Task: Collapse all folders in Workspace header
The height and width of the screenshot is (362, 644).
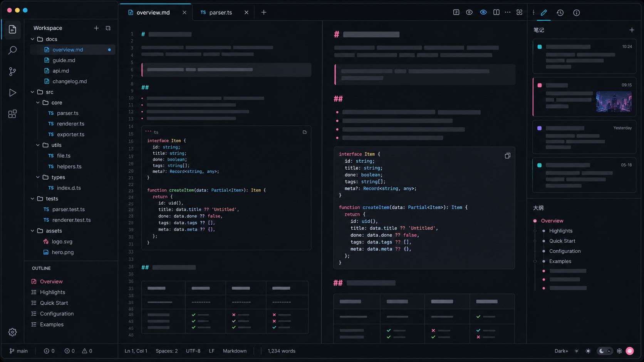Action: coord(108,28)
